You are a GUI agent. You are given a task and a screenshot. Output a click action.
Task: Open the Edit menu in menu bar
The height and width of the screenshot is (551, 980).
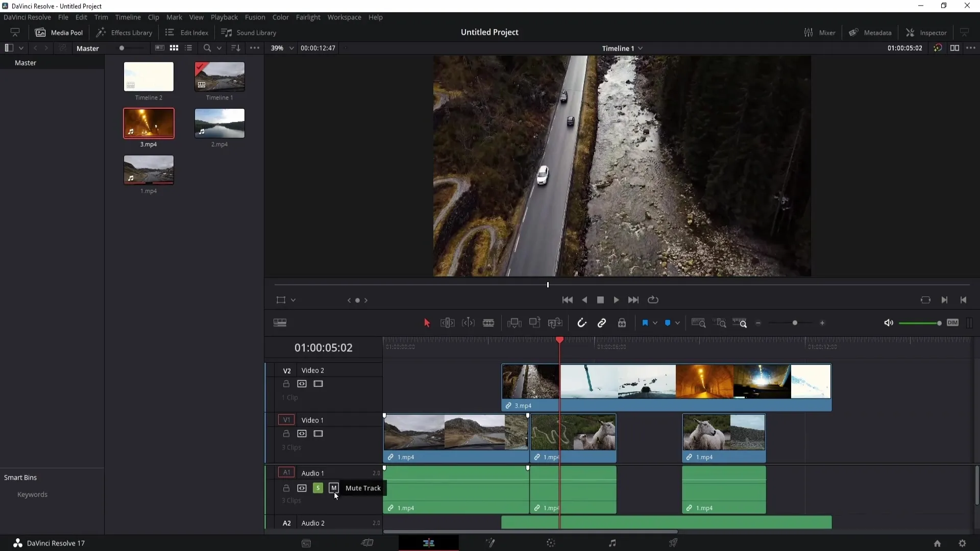81,17
